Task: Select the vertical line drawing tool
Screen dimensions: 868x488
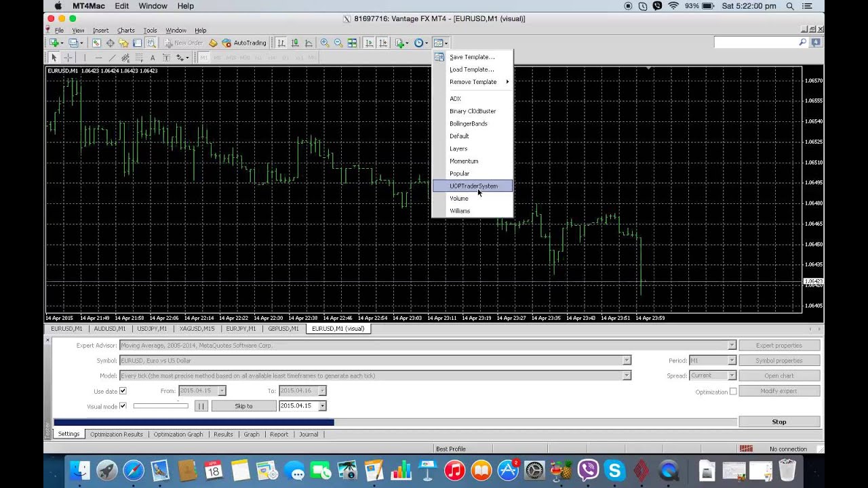Action: coord(85,58)
